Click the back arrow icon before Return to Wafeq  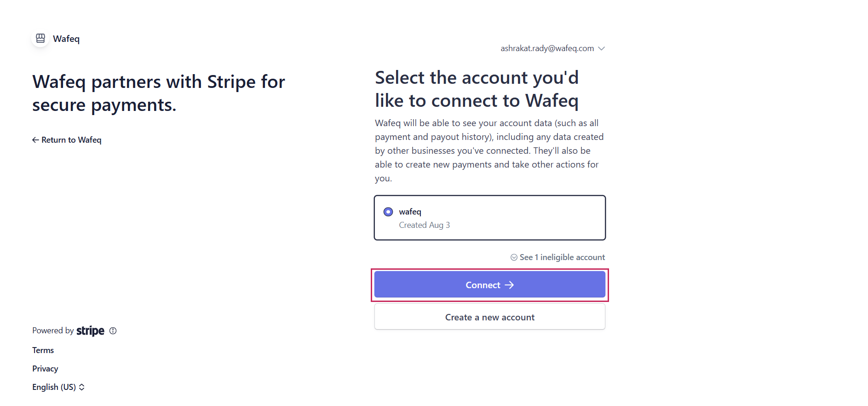[35, 140]
